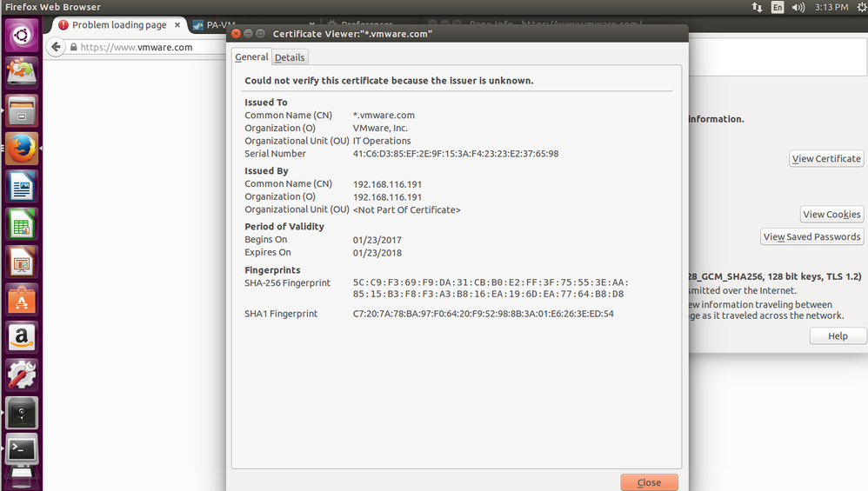Click View Certificate in Page Info window
Screen dimensions: 868x491
[826, 159]
